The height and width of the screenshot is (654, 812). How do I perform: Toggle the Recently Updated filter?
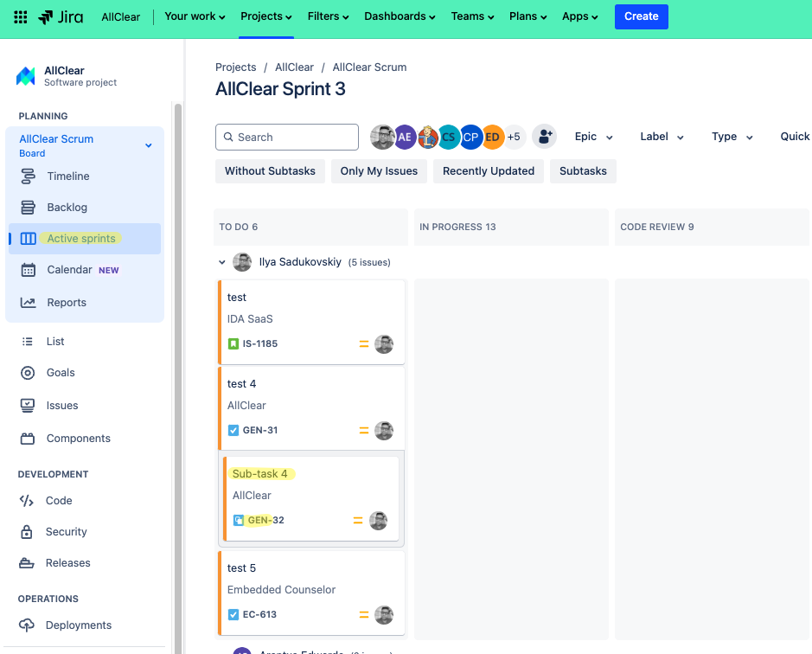point(488,170)
